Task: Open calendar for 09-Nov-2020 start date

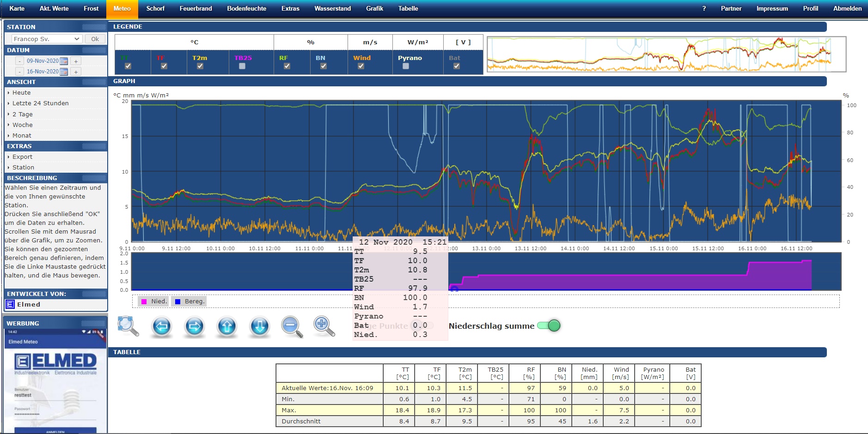Action: tap(64, 61)
